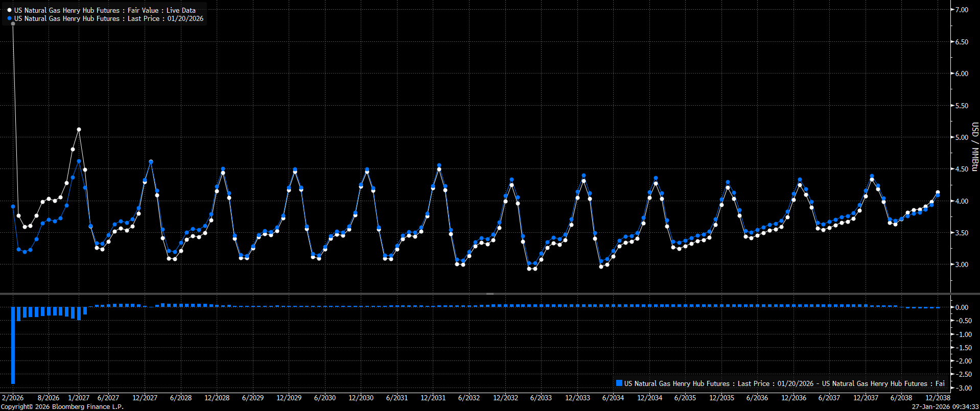Screen dimensions: 980x411
Task: Click the 12/2035 date axis label
Action: coord(722,398)
